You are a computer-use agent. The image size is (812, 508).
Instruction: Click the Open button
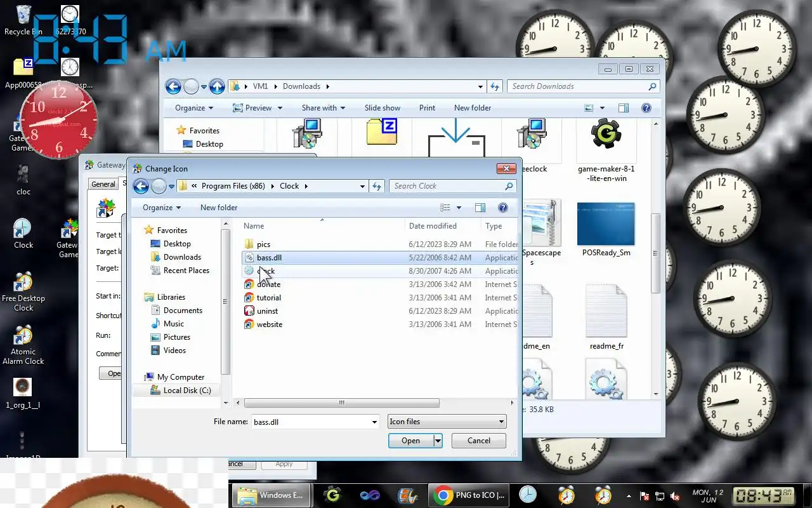[x=411, y=441]
